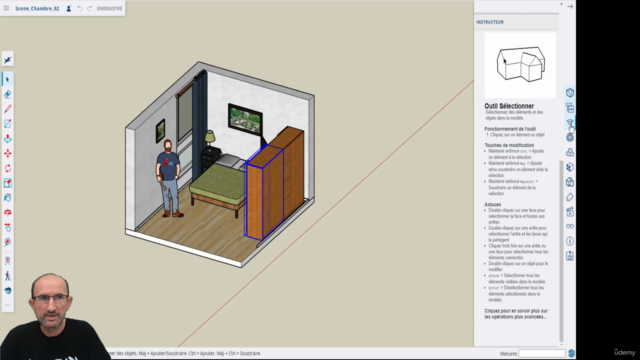
Task: Select the red Pencil line tool
Action: [8, 109]
